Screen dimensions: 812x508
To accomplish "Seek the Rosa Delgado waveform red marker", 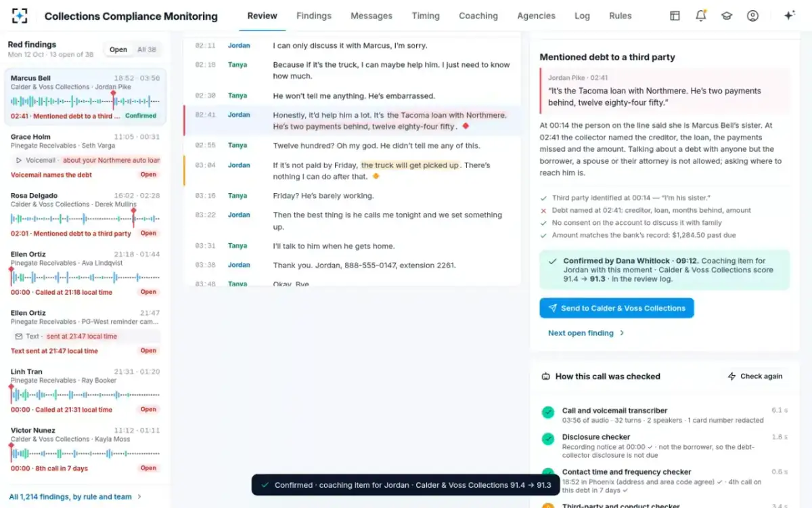I will click(133, 217).
